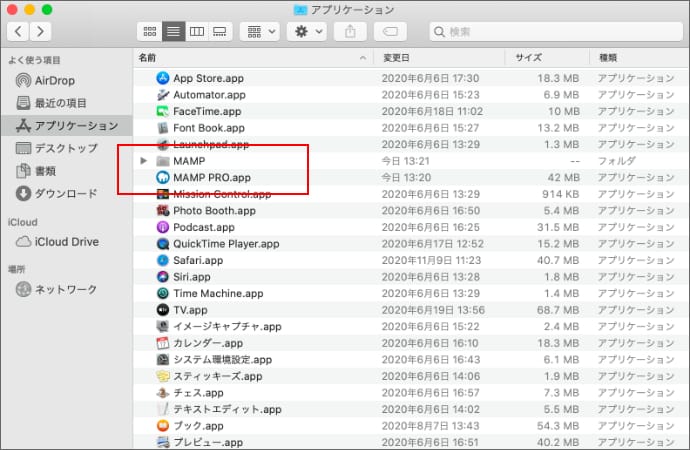
Task: Select the FaceTime.app icon
Action: point(164,111)
